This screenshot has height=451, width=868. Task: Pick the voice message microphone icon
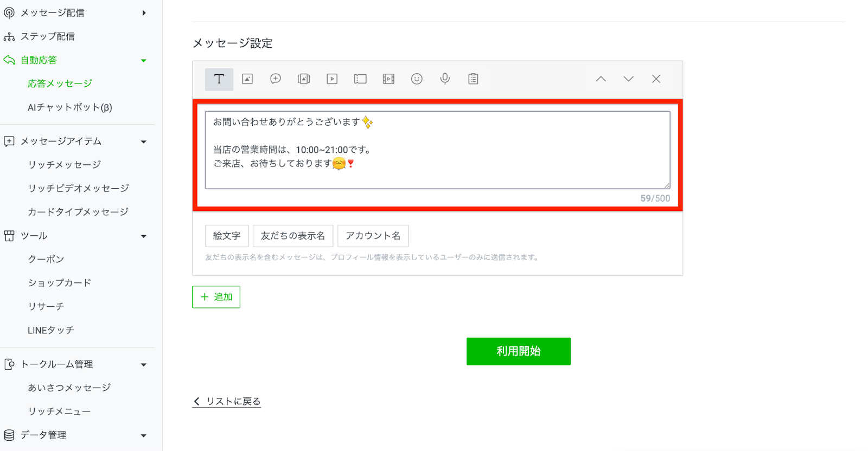pyautogui.click(x=445, y=79)
